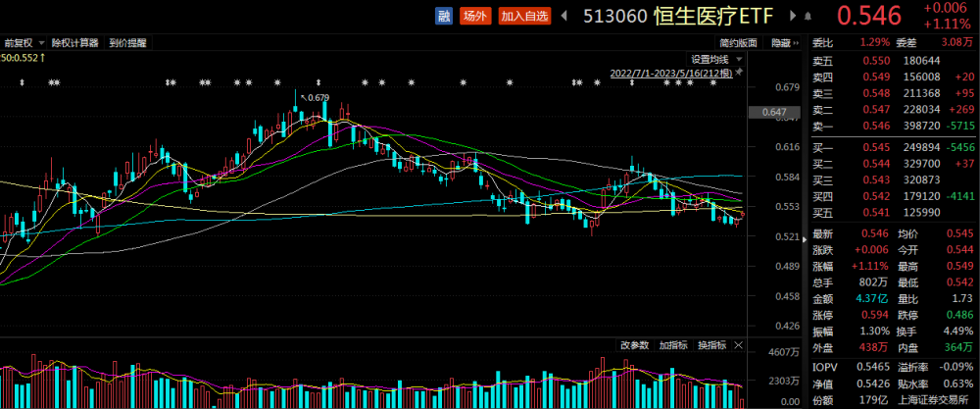This screenshot has height=409, width=980.
Task: Click the ETF title 513060 恒生医疗ETF
Action: click(x=679, y=17)
